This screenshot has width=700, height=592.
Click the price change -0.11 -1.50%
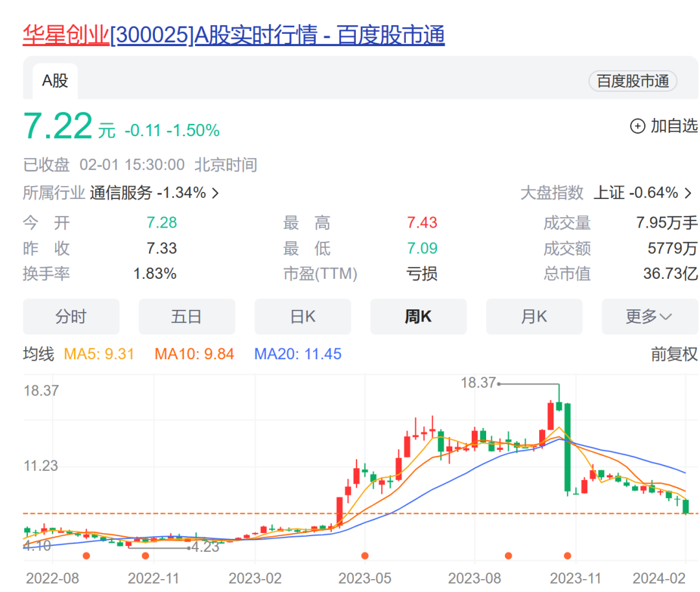pos(172,130)
